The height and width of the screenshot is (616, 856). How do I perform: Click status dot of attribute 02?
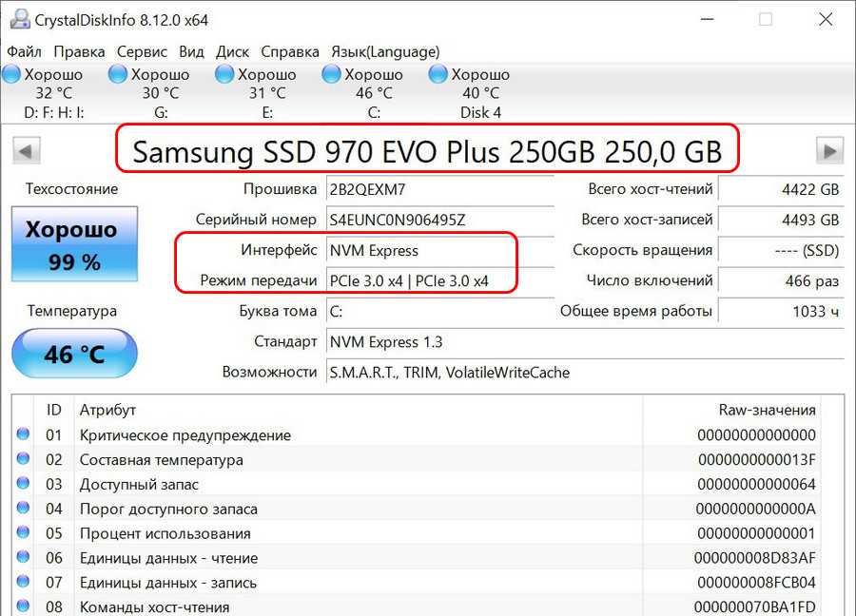(23, 458)
